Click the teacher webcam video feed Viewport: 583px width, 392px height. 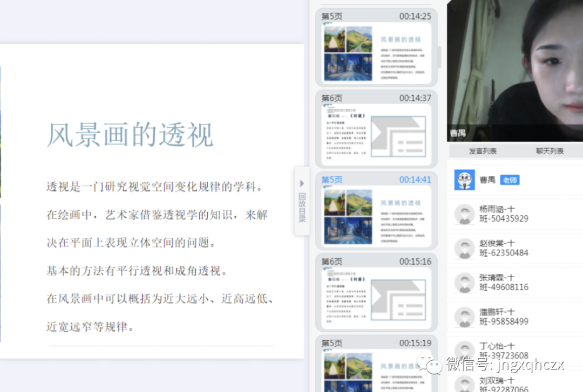(515, 71)
